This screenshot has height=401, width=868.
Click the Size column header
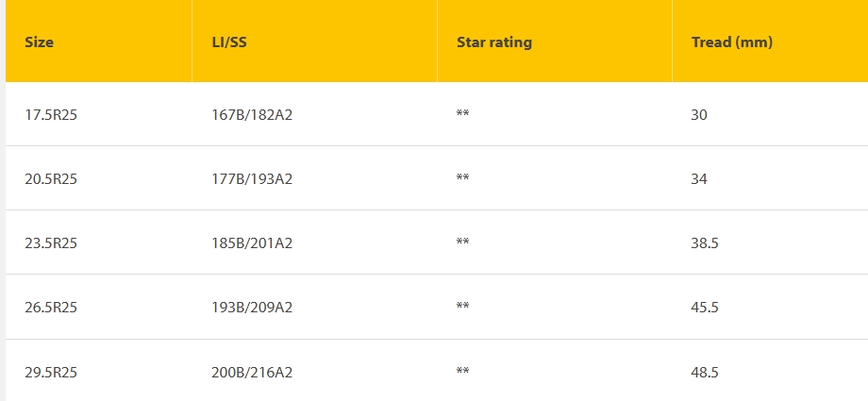40,42
